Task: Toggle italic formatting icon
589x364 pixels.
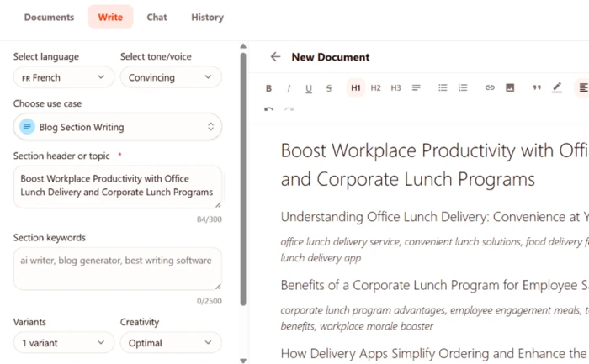Action: coord(289,88)
